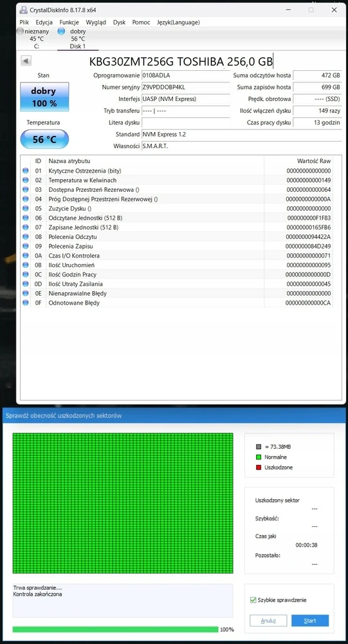Image resolution: width=348 pixels, height=644 pixels.
Task: Click the Nazwa atrybutu column header
Action: point(69,161)
